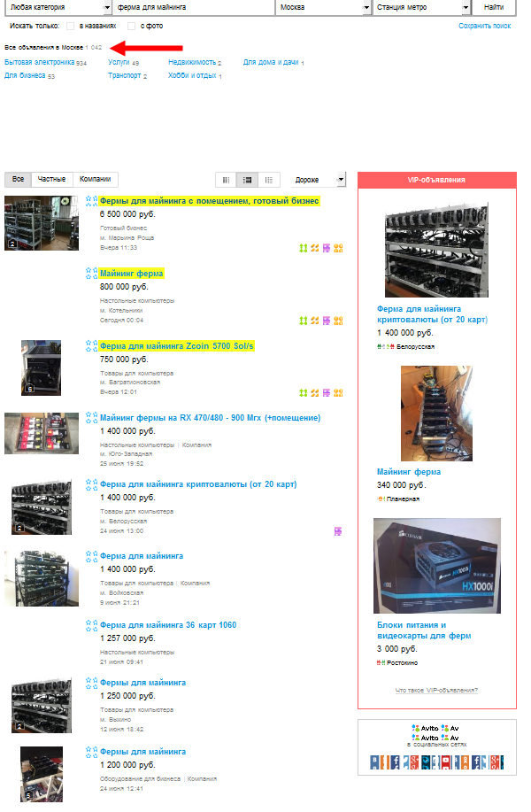The image size is (531, 812).
Task: Switch to the 'Компании' tab
Action: click(x=96, y=179)
